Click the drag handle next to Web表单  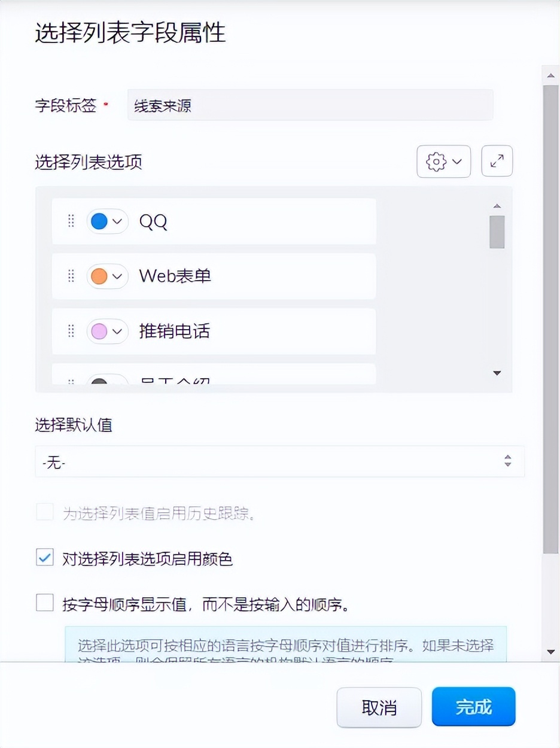tap(71, 276)
